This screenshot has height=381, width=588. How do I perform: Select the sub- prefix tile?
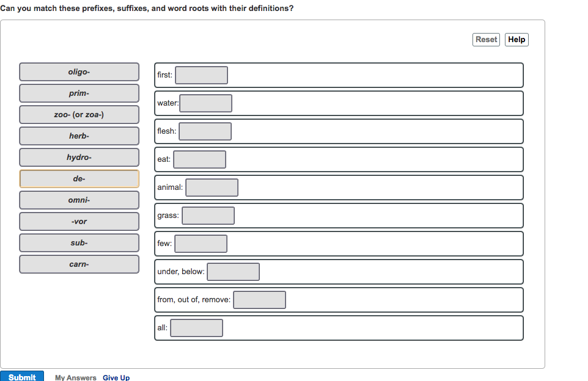coord(79,242)
